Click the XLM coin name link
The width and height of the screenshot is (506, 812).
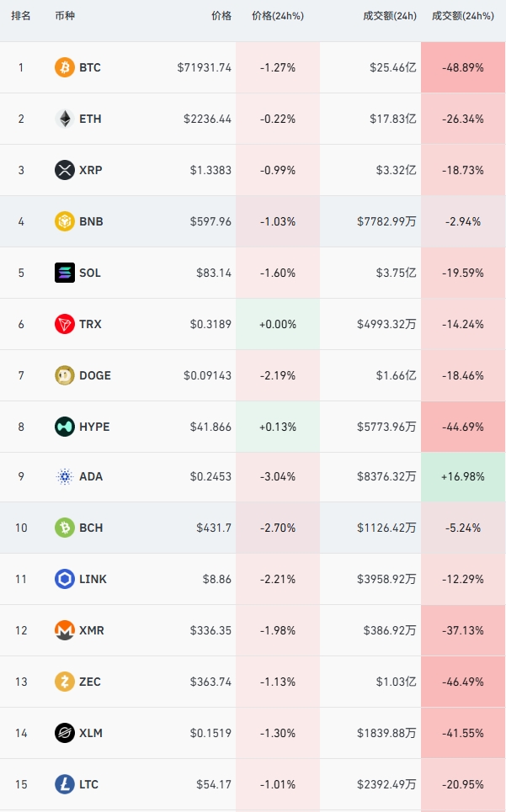pyautogui.click(x=91, y=733)
